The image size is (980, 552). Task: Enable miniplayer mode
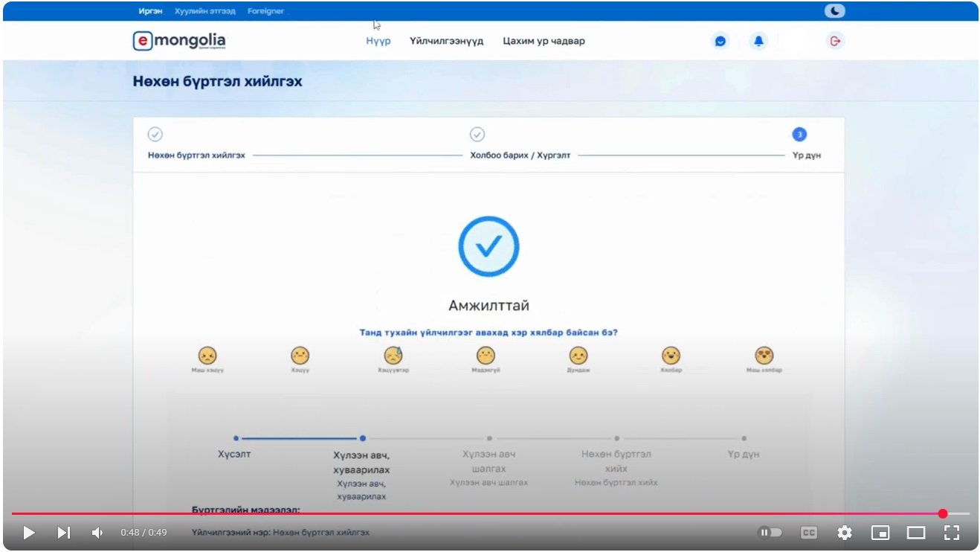[880, 533]
